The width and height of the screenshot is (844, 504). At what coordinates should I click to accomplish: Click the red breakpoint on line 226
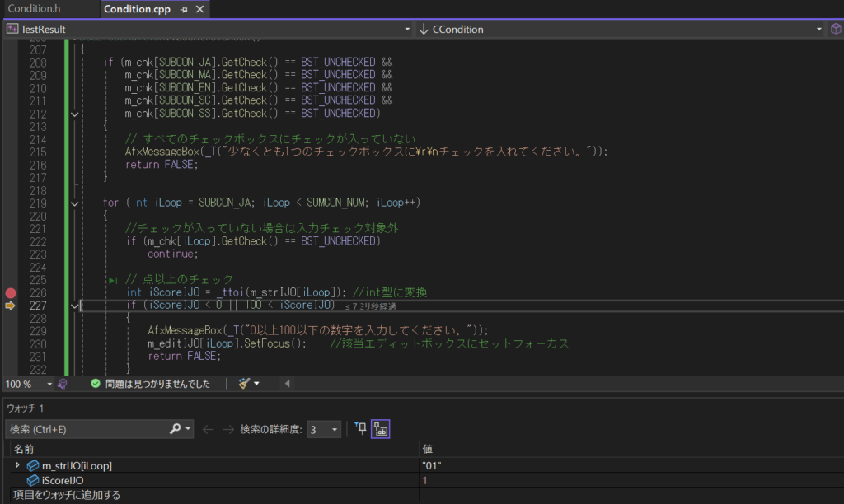click(11, 293)
